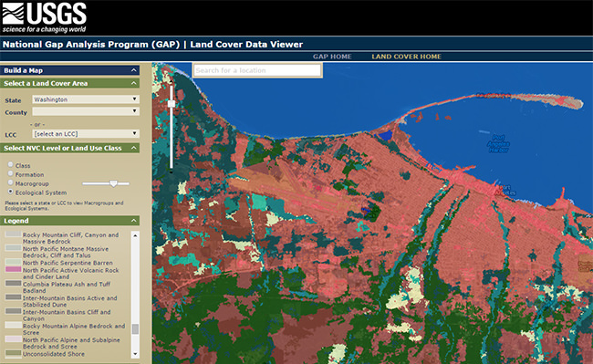The image size is (593, 364).
Task: Collapse Select NVC Level section chevron
Action: (134, 148)
